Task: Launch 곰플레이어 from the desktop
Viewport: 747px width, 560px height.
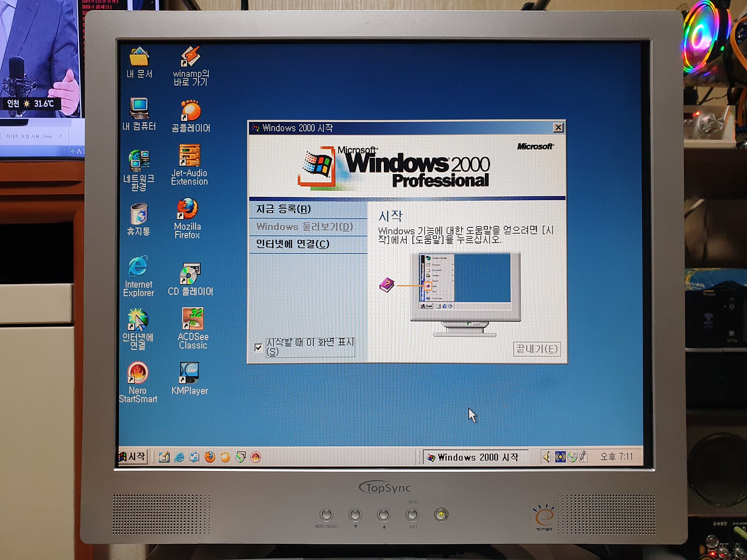Action: click(190, 116)
